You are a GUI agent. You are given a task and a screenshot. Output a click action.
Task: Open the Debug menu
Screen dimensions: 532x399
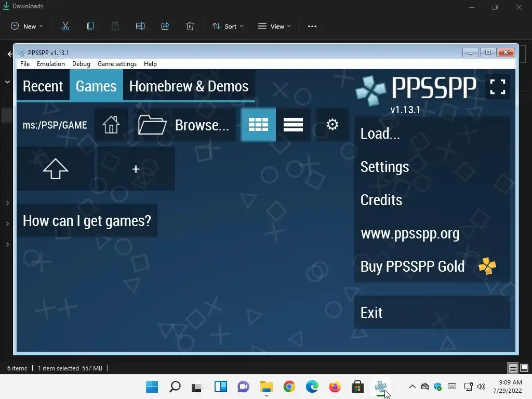tap(81, 64)
